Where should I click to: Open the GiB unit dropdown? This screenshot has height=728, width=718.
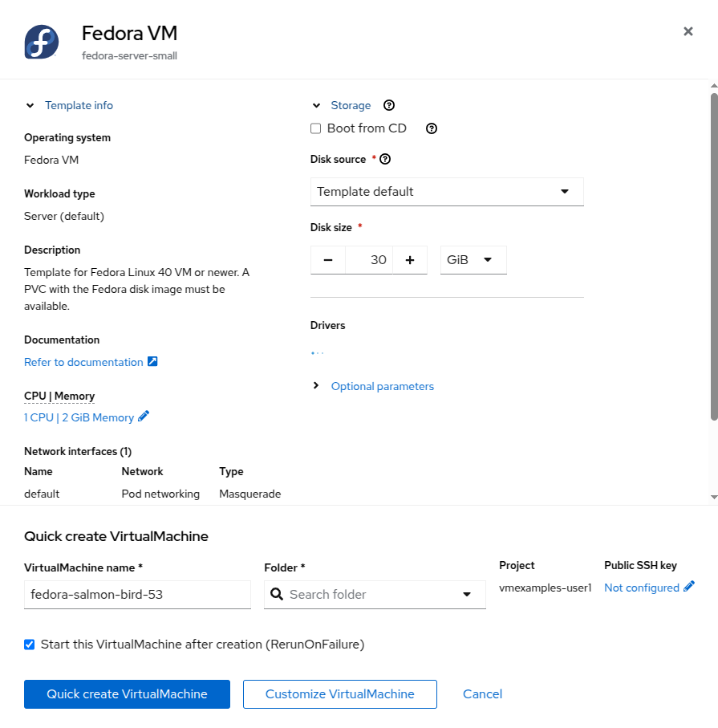pyautogui.click(x=473, y=259)
